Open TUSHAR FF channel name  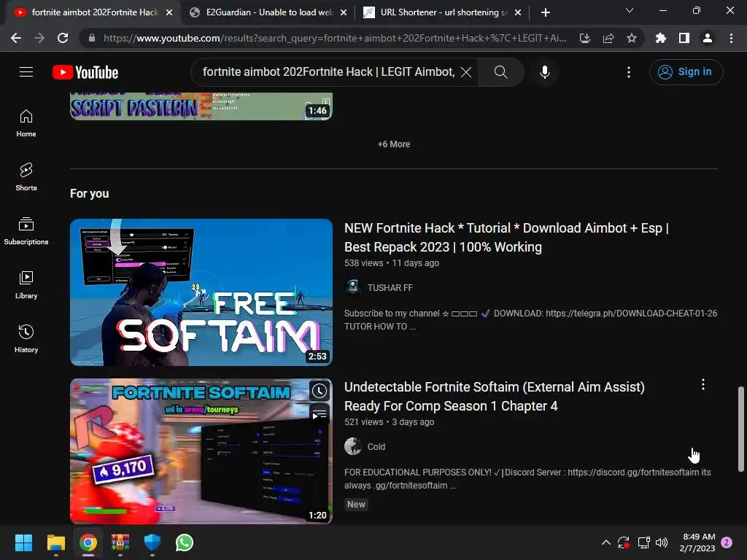coord(390,287)
